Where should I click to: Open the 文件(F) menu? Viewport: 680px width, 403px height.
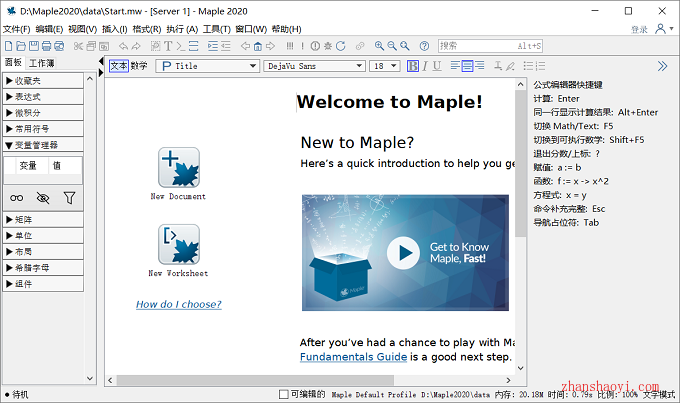click(16, 29)
